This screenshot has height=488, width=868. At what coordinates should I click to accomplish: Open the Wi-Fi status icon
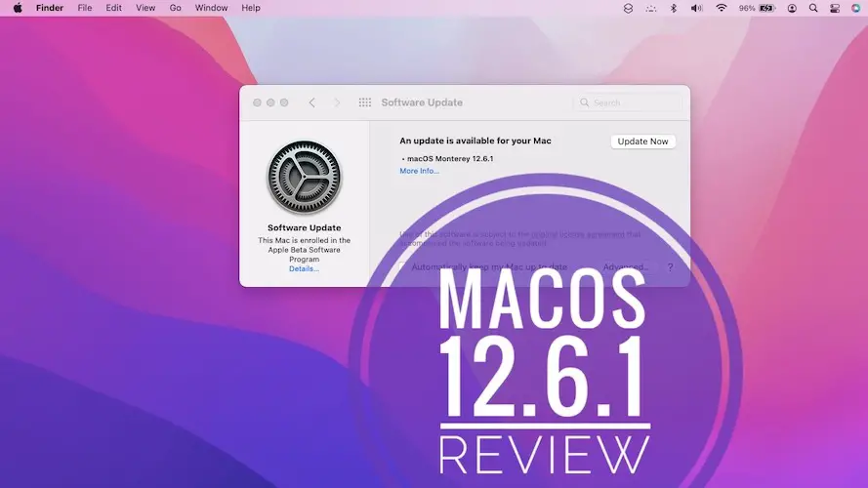click(722, 8)
